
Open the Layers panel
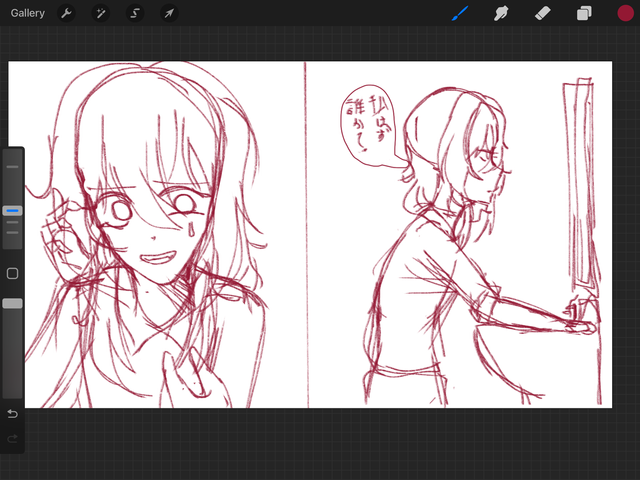pyautogui.click(x=584, y=13)
